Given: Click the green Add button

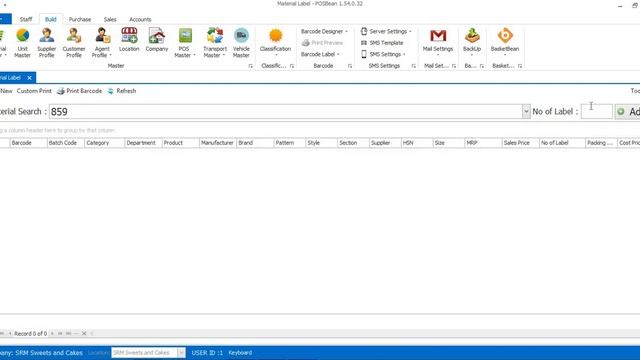Looking at the screenshot, I should coord(628,111).
